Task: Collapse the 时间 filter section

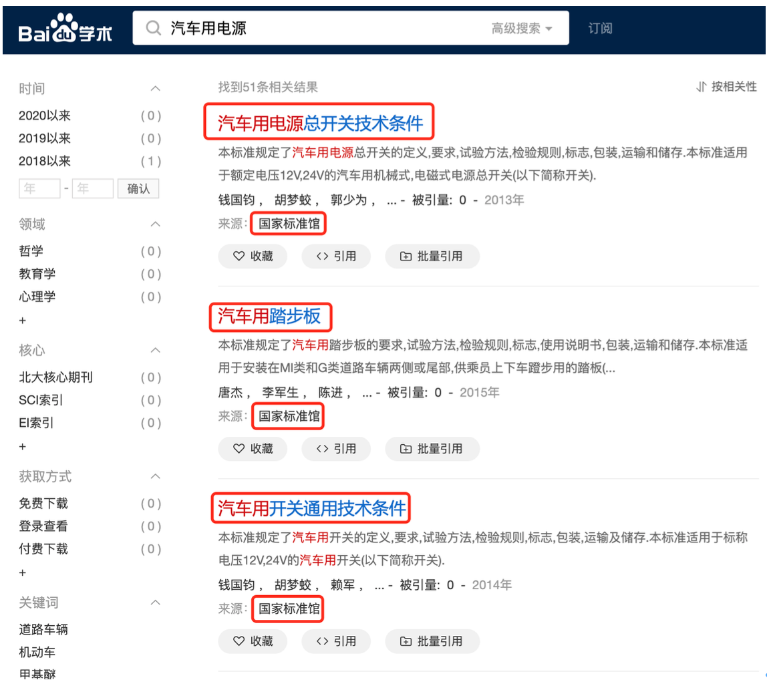Action: tap(156, 89)
